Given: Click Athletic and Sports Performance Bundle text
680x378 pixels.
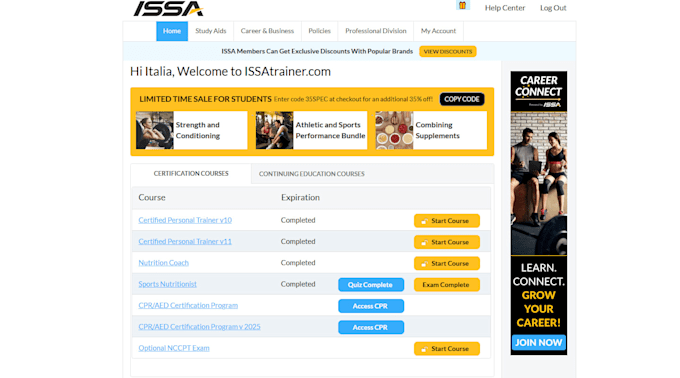Looking at the screenshot, I should click(x=330, y=130).
